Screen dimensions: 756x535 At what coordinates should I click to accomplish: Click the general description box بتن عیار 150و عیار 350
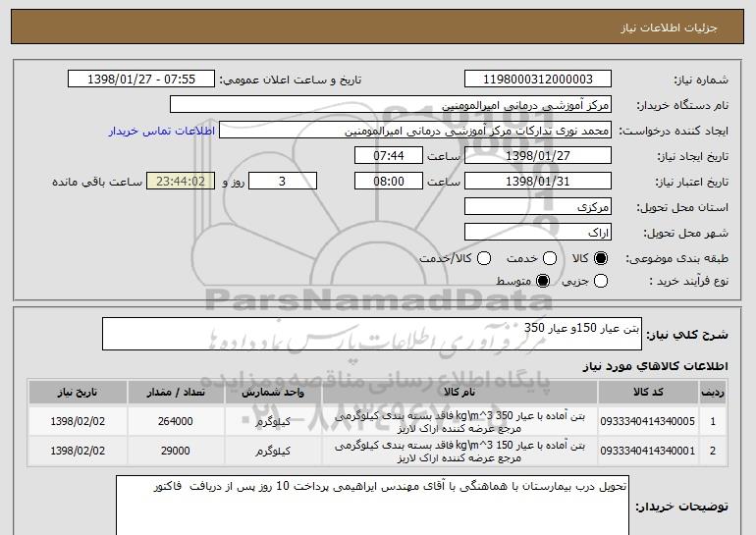pos(372,334)
